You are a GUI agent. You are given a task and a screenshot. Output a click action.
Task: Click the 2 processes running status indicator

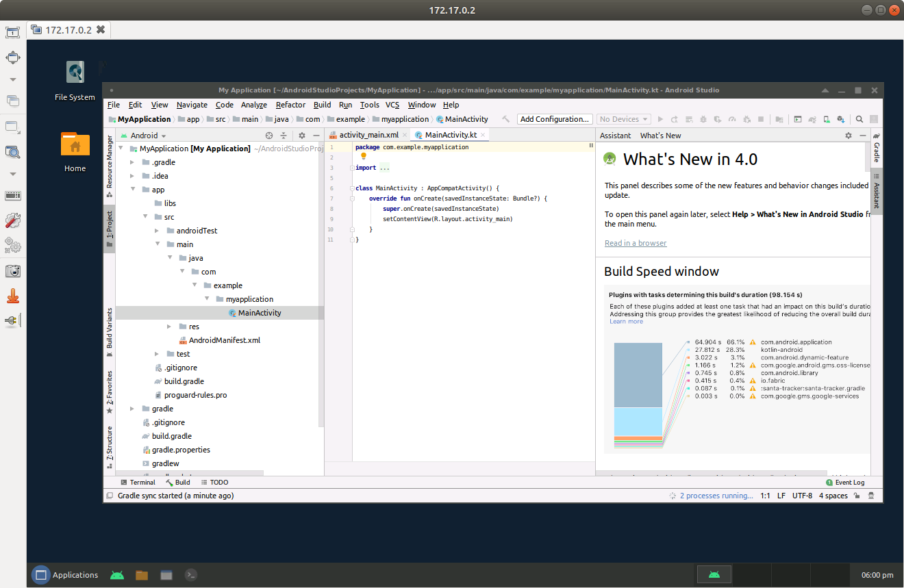coord(716,496)
